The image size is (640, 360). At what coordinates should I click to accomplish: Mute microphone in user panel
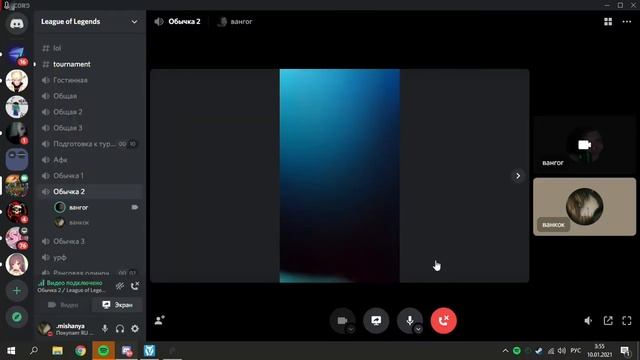105,329
